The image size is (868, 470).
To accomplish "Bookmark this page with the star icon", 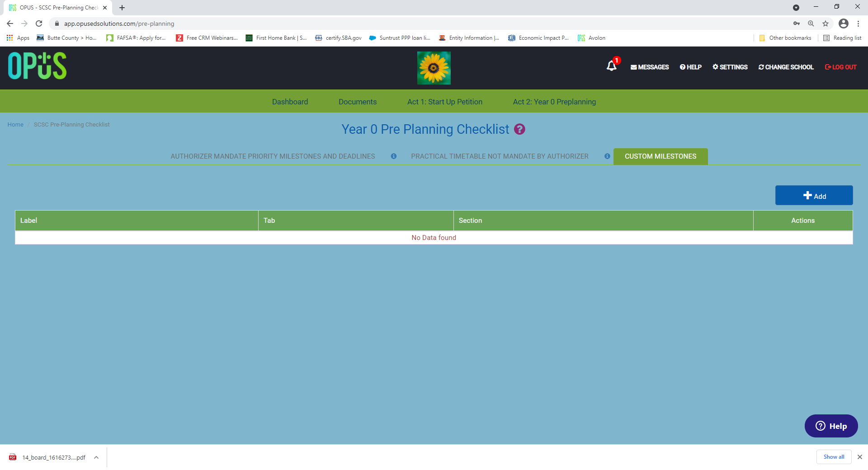I will click(x=826, y=23).
